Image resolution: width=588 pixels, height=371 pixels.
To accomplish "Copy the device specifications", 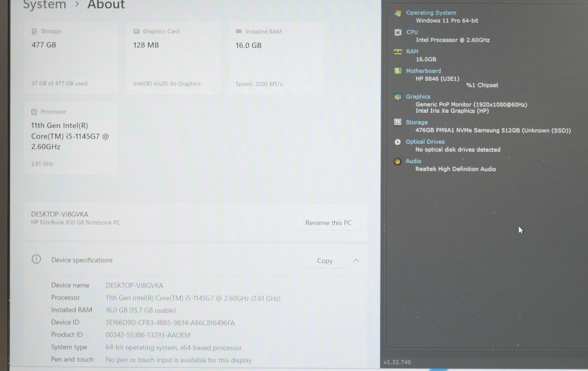I will pos(325,261).
